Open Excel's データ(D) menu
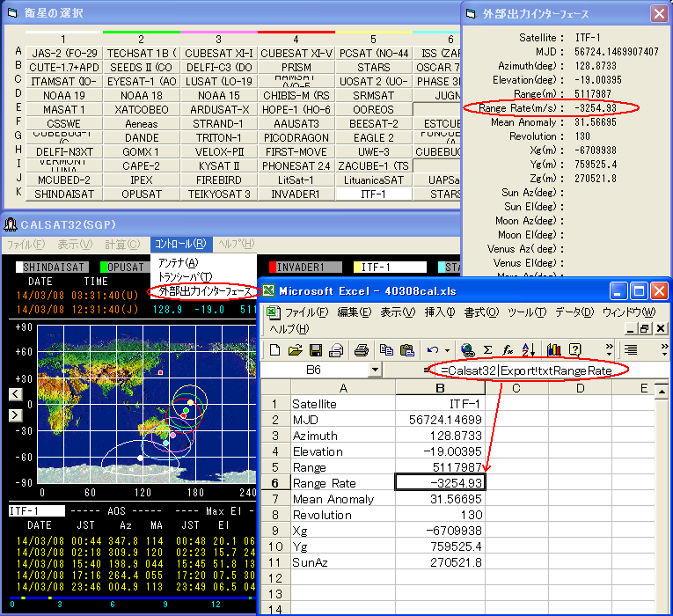 tap(574, 312)
